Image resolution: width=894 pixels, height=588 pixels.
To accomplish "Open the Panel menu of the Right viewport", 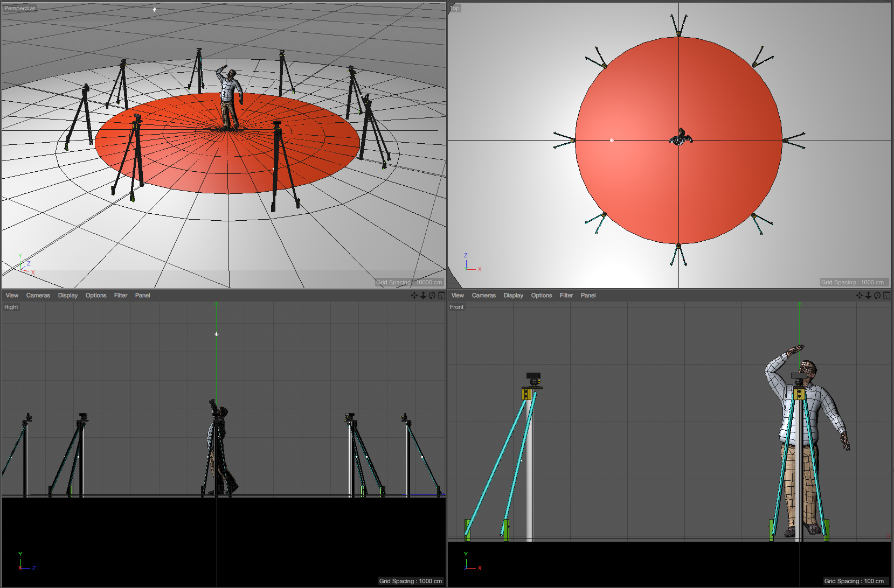I will [143, 295].
